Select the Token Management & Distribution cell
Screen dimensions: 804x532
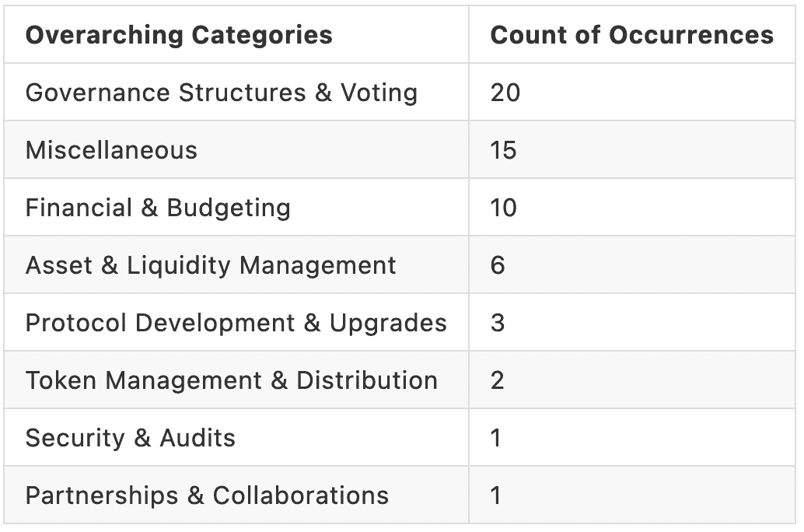(x=231, y=380)
